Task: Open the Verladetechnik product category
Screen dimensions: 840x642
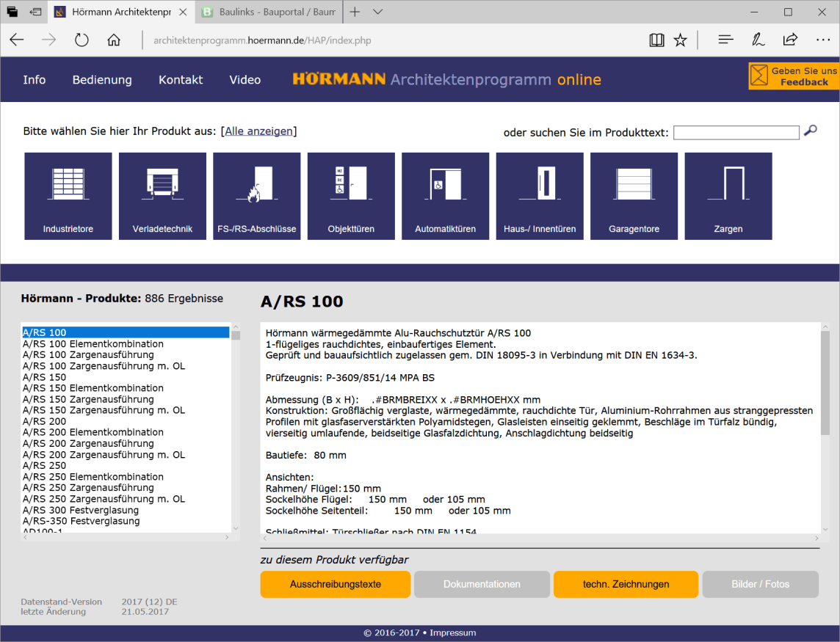Action: pyautogui.click(x=162, y=196)
